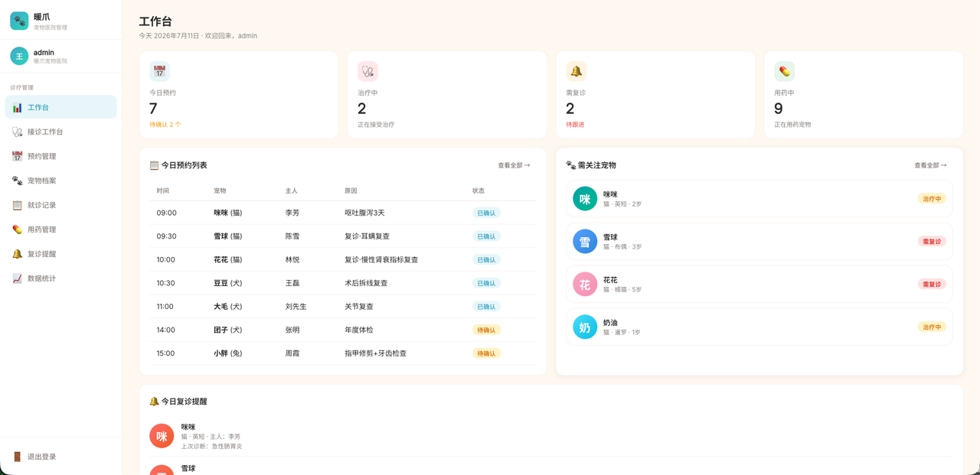
Task: Click the 花花 pink avatar circle
Action: pyautogui.click(x=585, y=285)
